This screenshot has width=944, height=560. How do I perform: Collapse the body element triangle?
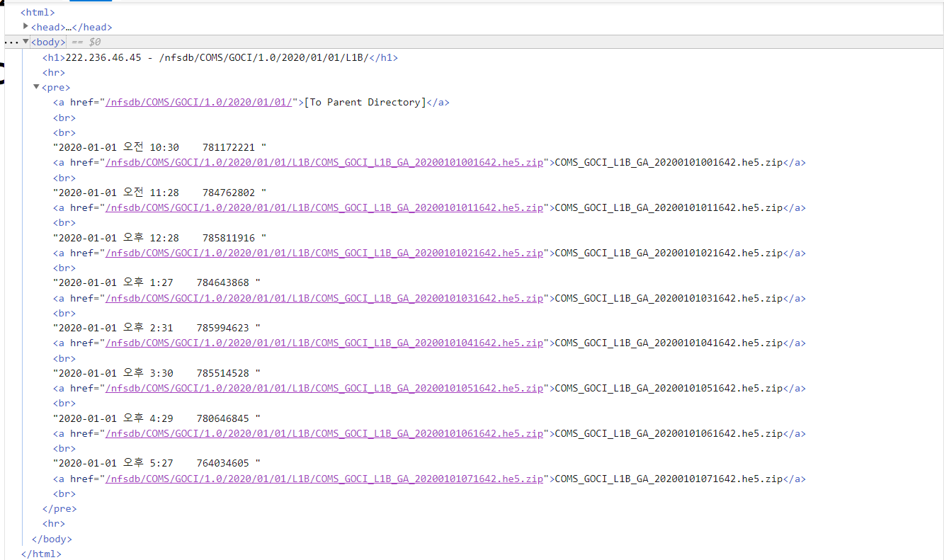pos(26,42)
